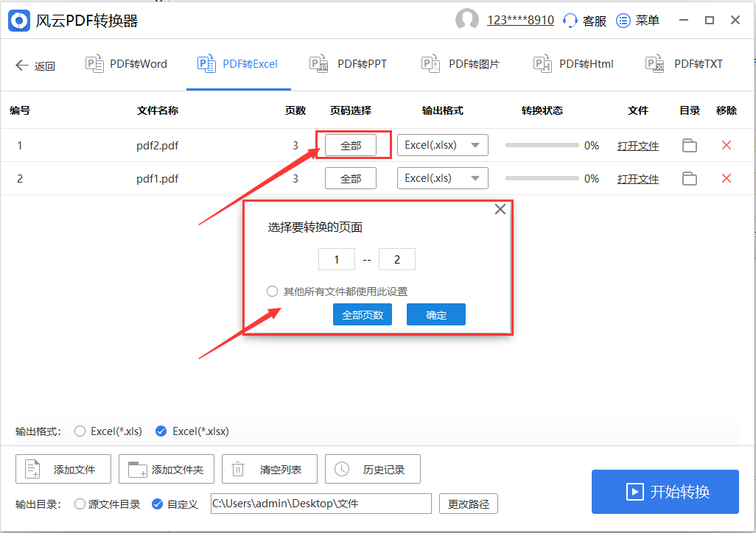Click the 输出格式 column header
This screenshot has height=533, width=756.
coord(443,111)
